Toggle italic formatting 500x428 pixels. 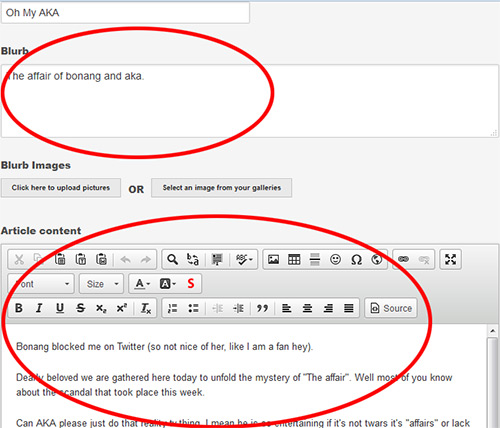coord(39,308)
